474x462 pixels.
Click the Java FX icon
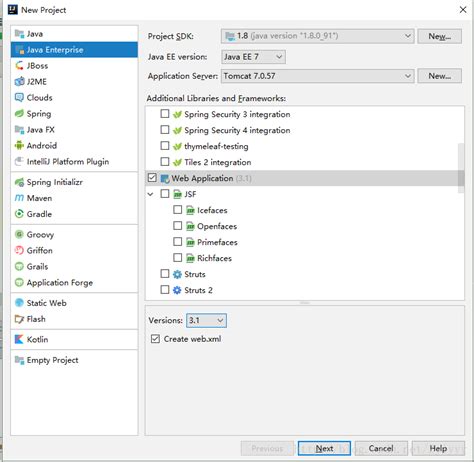click(x=19, y=130)
